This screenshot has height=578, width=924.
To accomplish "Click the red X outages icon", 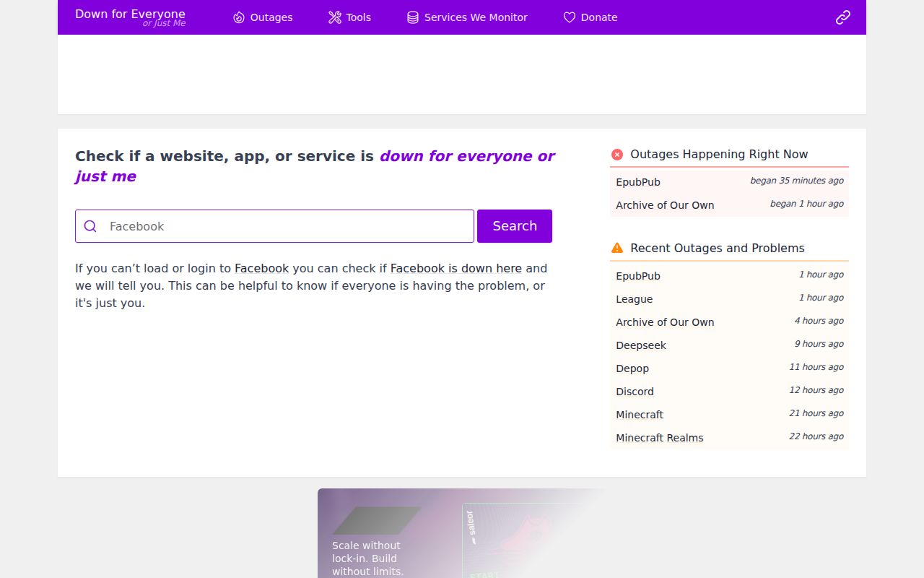I will (617, 155).
